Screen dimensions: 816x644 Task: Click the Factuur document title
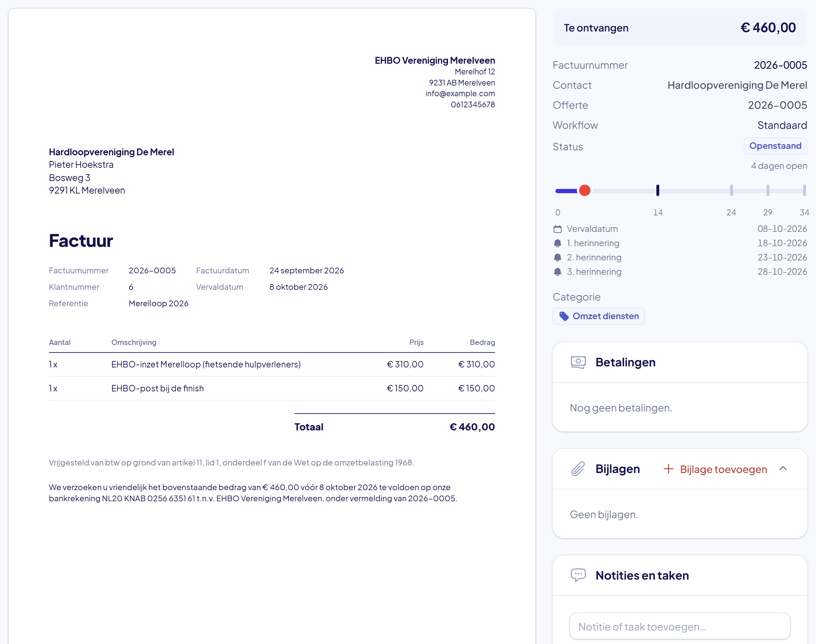click(x=81, y=240)
